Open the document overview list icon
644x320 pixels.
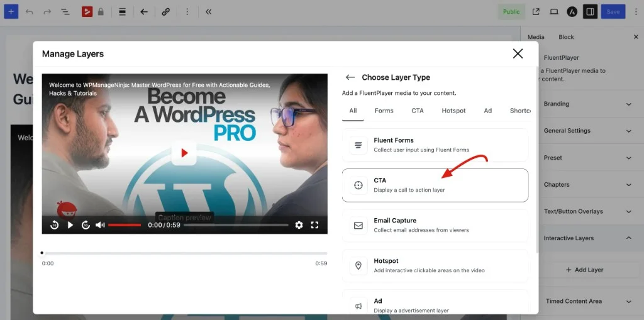65,11
